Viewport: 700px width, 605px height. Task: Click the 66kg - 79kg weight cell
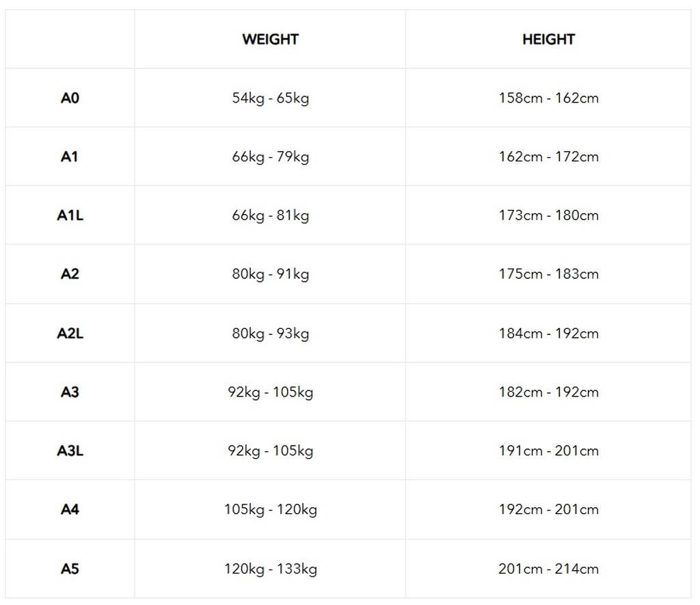coord(270,157)
